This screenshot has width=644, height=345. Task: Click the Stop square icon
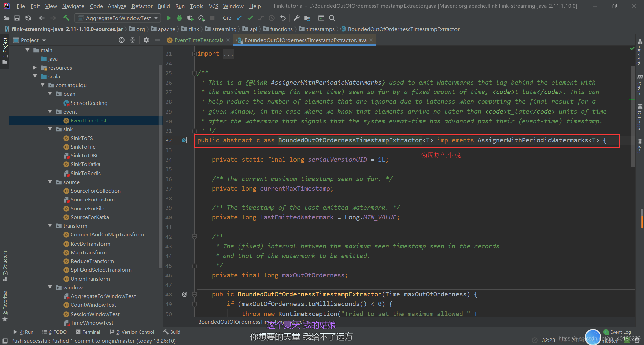(212, 18)
